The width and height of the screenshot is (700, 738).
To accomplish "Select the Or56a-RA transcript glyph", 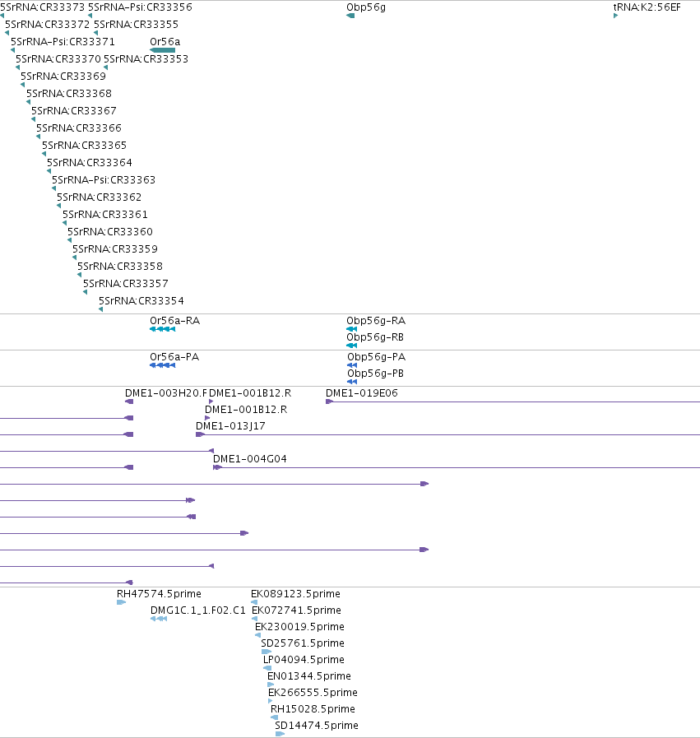I will tap(162, 329).
